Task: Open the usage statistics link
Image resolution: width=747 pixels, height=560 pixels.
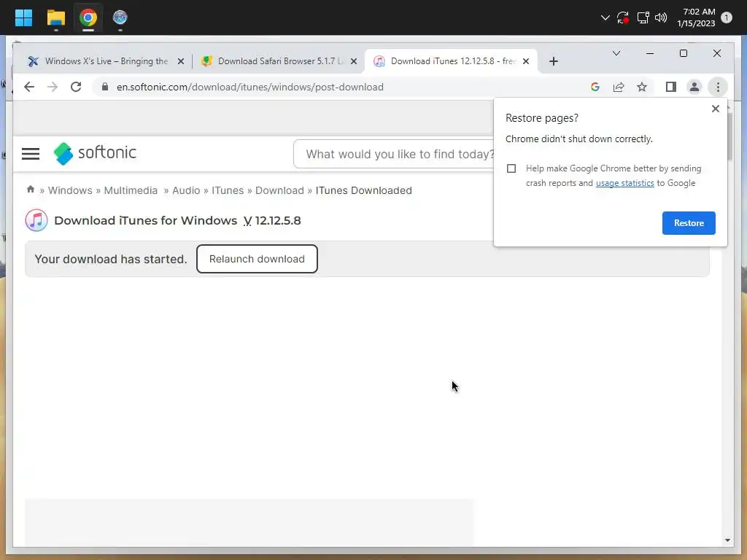Action: pyautogui.click(x=624, y=183)
